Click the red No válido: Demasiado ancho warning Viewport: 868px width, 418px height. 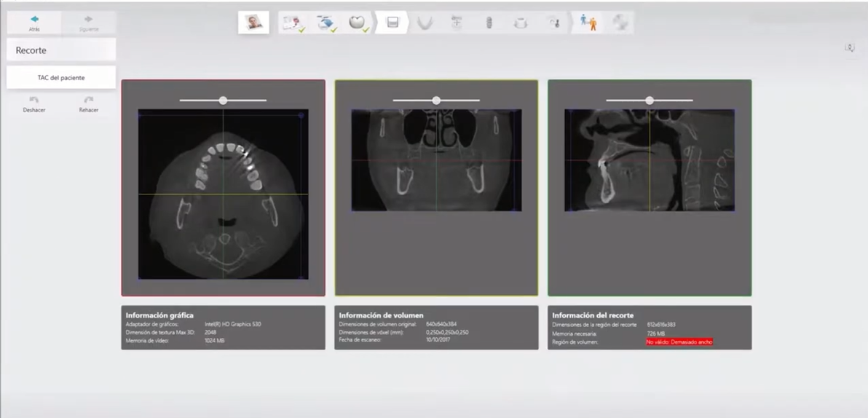point(679,342)
